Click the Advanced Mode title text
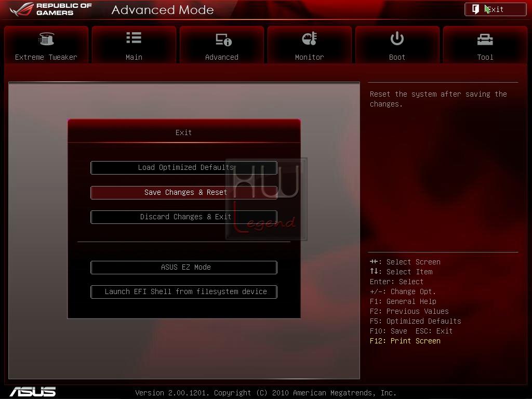532x399 pixels. tap(163, 9)
